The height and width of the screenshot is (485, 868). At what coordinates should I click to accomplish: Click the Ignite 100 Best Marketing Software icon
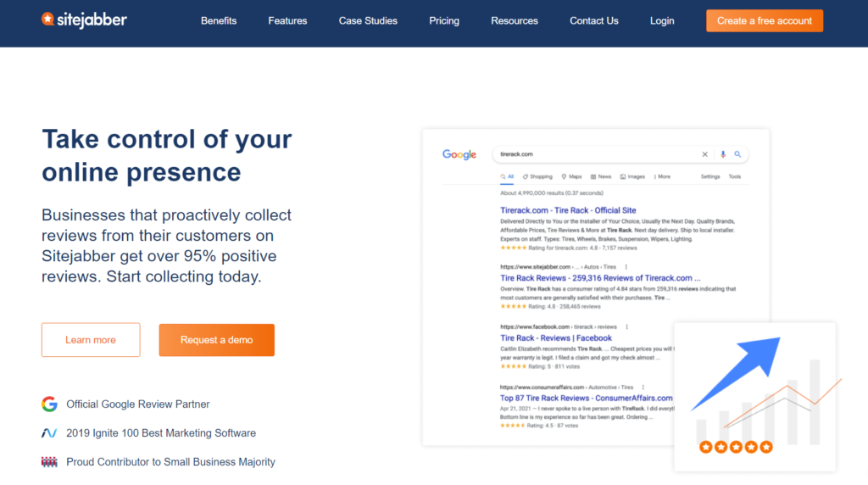(x=49, y=433)
